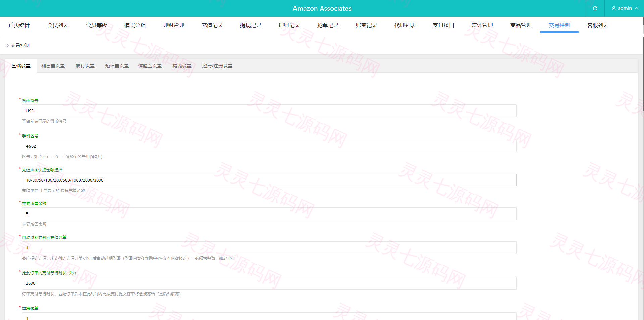Go to 理财管理 menu

point(173,25)
